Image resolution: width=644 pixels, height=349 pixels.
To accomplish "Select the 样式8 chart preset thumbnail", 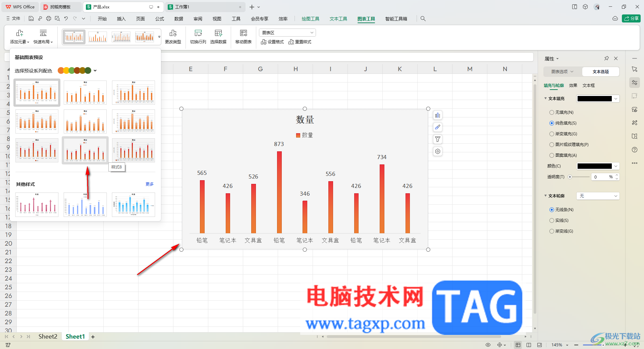I will click(x=85, y=150).
